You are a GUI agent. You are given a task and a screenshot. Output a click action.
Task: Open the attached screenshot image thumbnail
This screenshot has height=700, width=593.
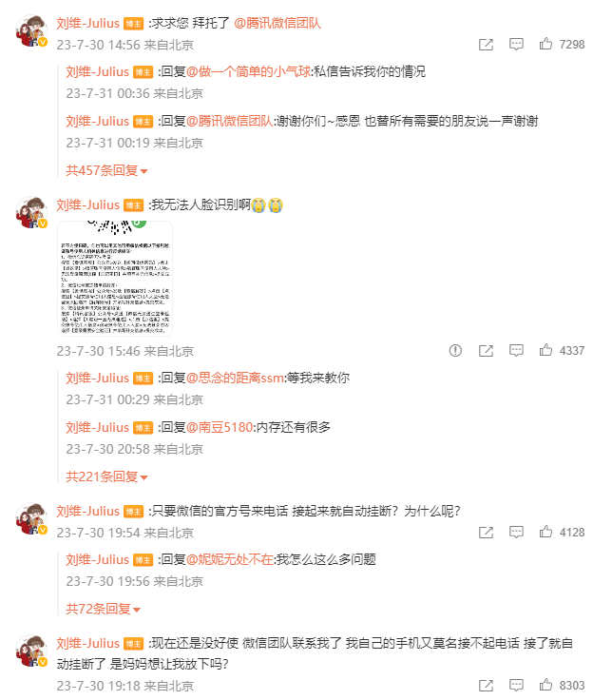click(115, 278)
